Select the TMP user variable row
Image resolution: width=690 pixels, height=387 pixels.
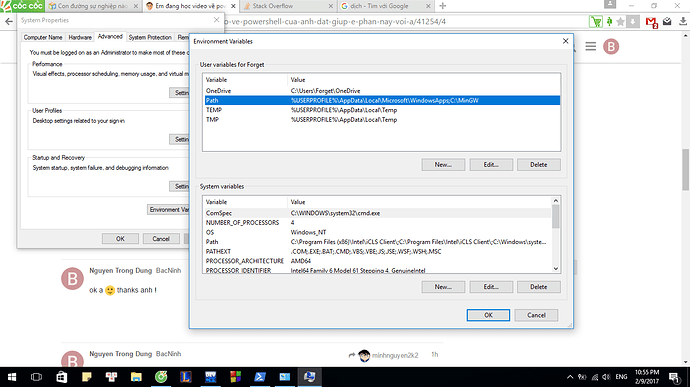tap(382, 120)
